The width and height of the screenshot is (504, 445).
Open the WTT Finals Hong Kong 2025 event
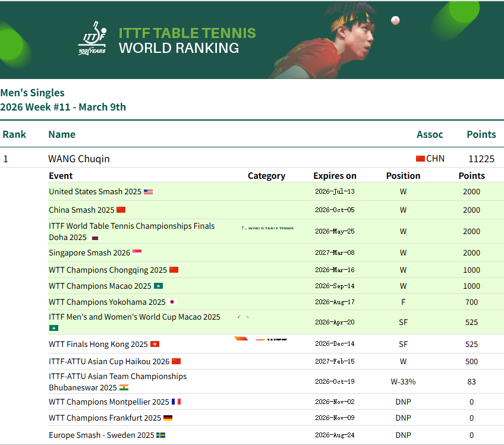(98, 344)
